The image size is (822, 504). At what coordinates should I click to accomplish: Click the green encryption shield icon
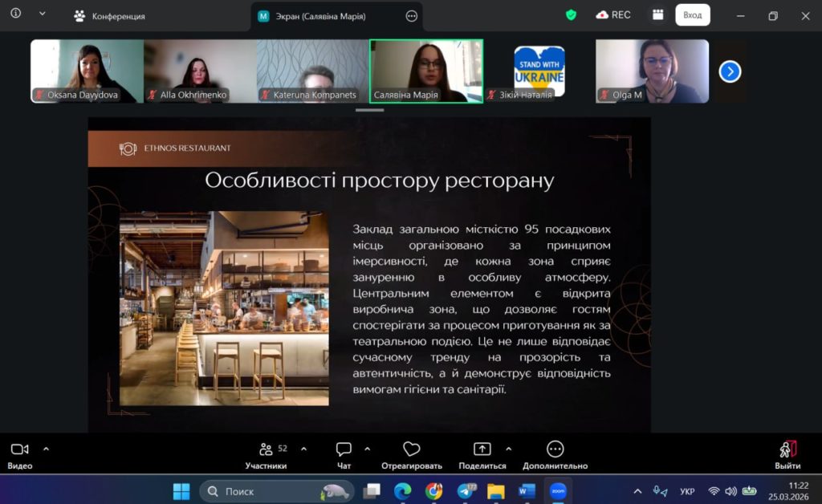tap(571, 15)
